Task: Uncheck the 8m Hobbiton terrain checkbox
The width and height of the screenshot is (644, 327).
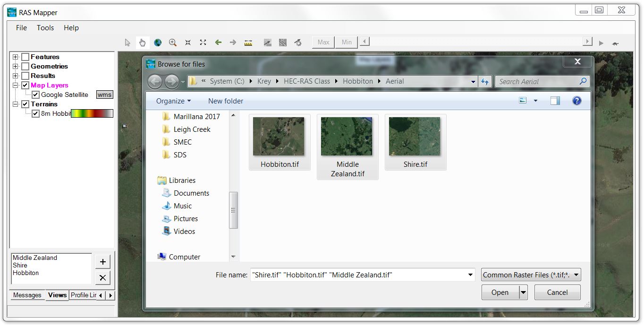Action: point(35,113)
